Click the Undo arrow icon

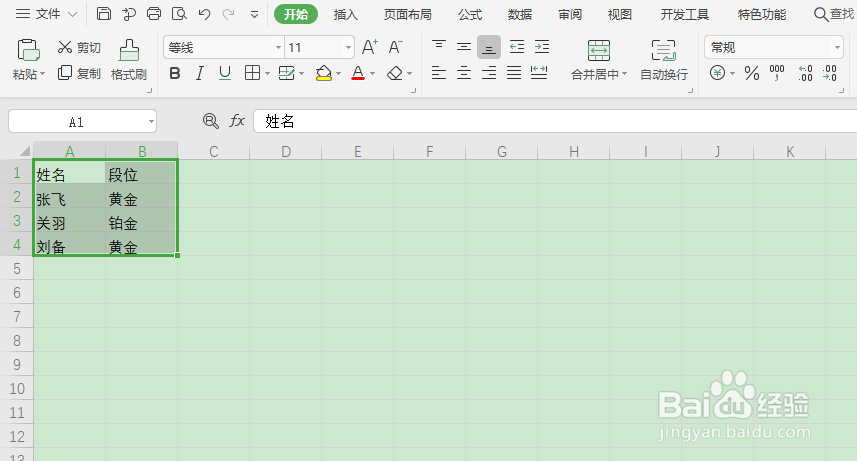pos(204,14)
